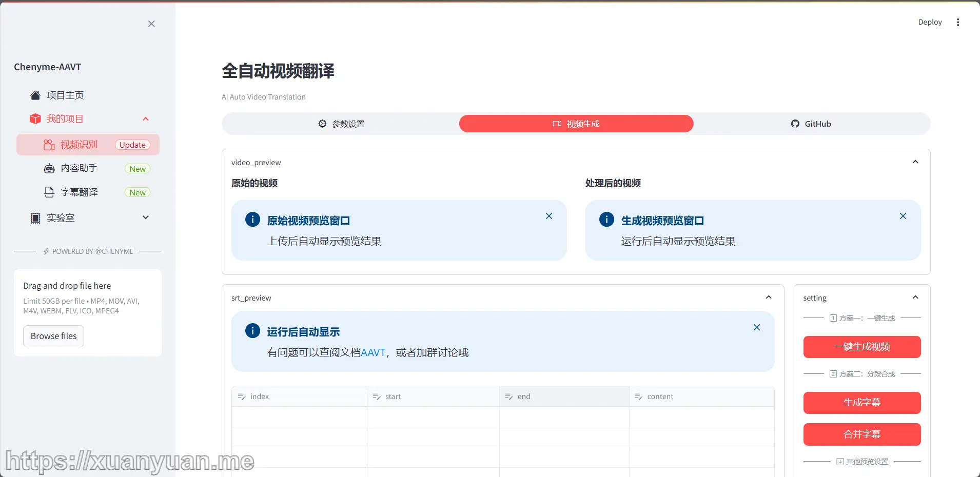Click the 原始的视频 heading
Image resolution: width=980 pixels, height=477 pixels.
(254, 183)
